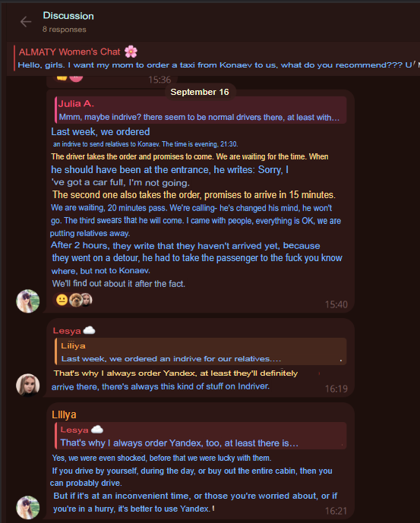
Task: Click the September 16 date badge
Action: (200, 92)
